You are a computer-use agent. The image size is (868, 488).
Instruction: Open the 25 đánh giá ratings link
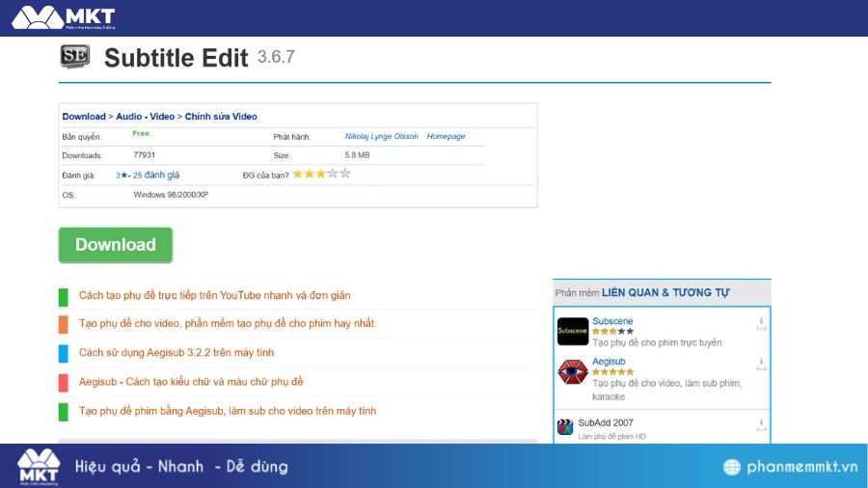click(156, 175)
